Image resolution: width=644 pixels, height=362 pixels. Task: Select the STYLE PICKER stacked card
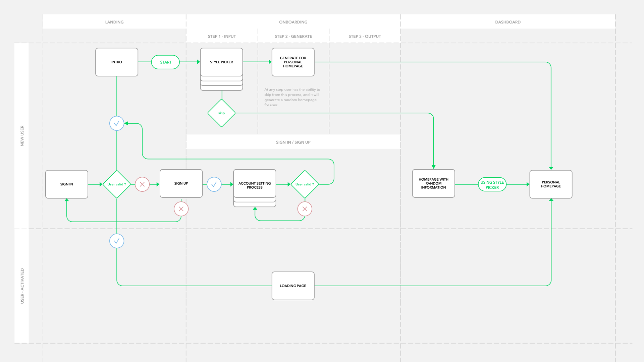221,62
